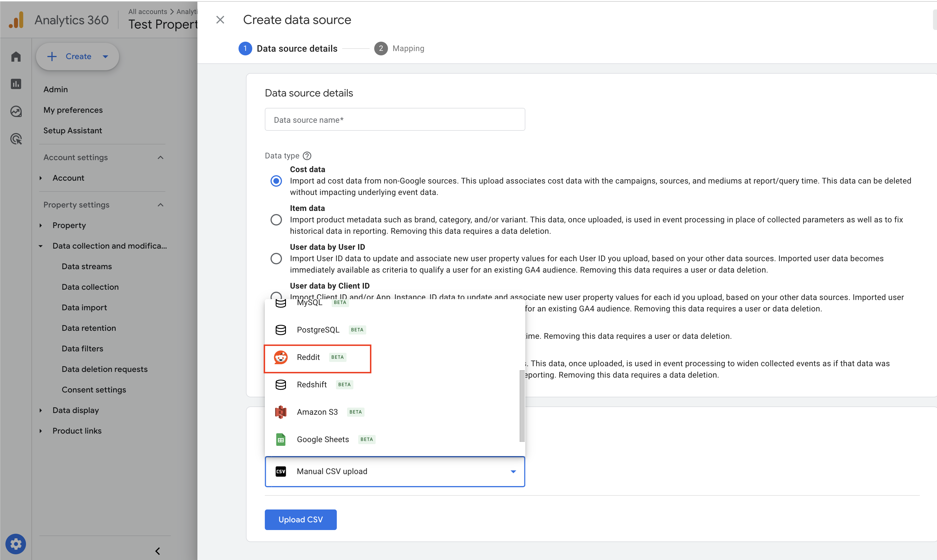The image size is (937, 560).
Task: Open the Reports bar chart icon
Action: (x=16, y=84)
